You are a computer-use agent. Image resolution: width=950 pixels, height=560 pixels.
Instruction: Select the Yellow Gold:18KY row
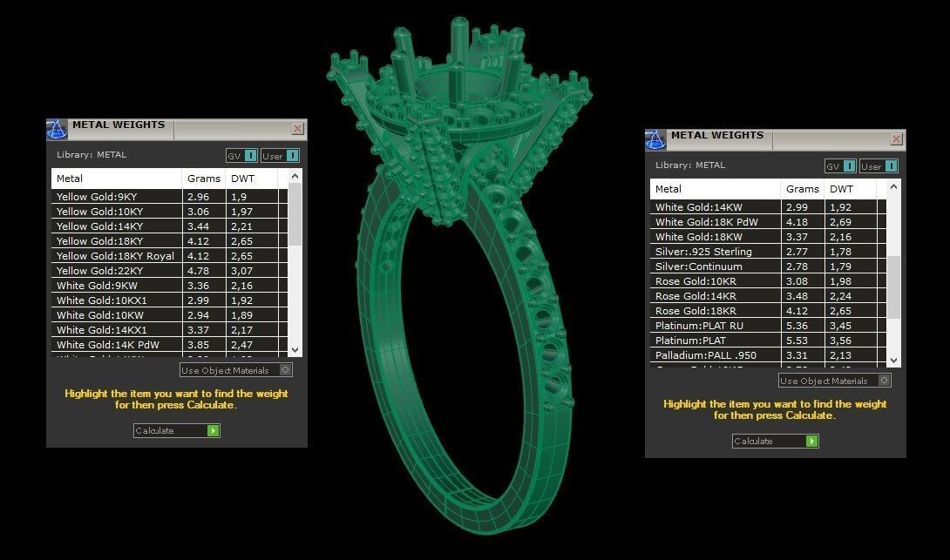[169, 241]
